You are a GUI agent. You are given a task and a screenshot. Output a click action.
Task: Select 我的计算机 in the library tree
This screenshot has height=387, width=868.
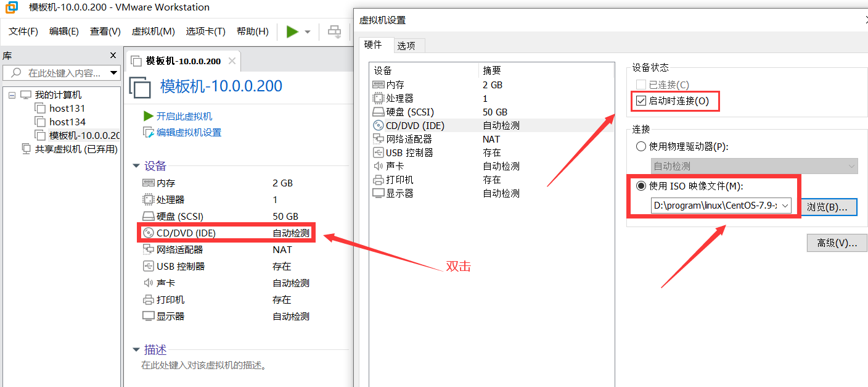click(58, 95)
